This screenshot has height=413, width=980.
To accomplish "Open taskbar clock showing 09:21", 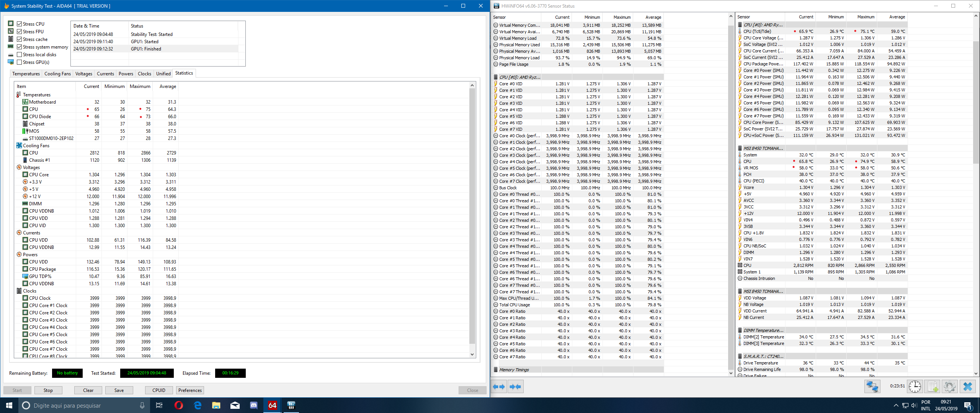I will 946,405.
